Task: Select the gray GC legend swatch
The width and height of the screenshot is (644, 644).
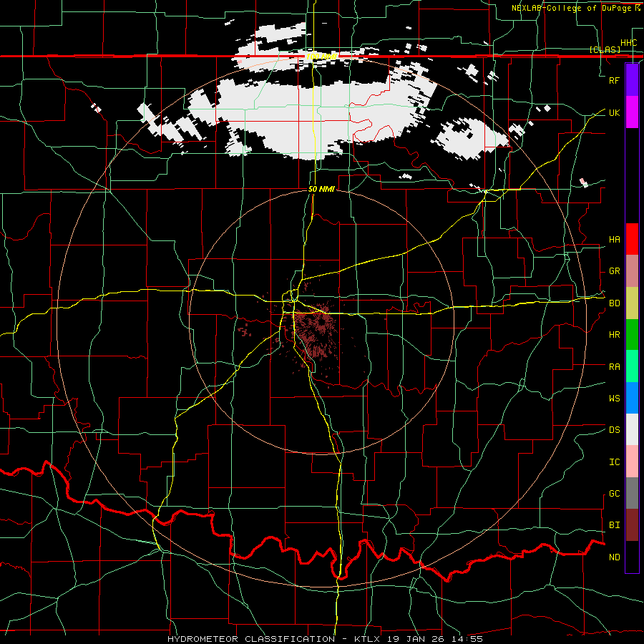Action: pos(632,493)
